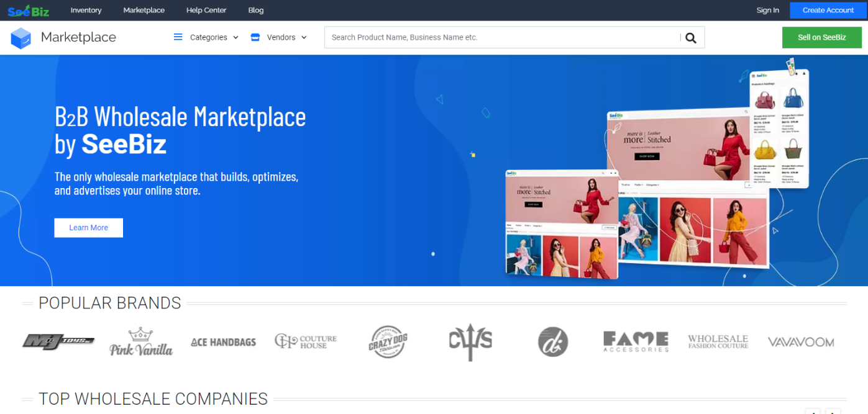Expand the Vendors dropdown arrow
Screen dimensions: 868x414
pyautogui.click(x=304, y=38)
